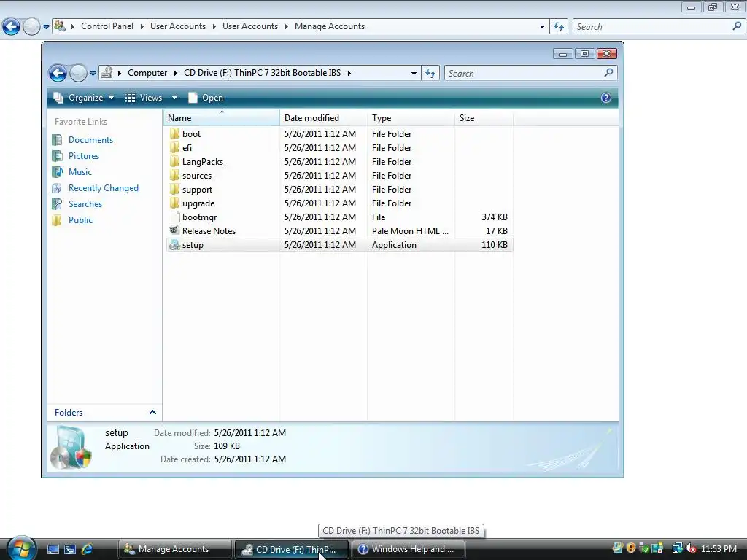Open address dropdown in Manage Accounts window

pos(542,27)
